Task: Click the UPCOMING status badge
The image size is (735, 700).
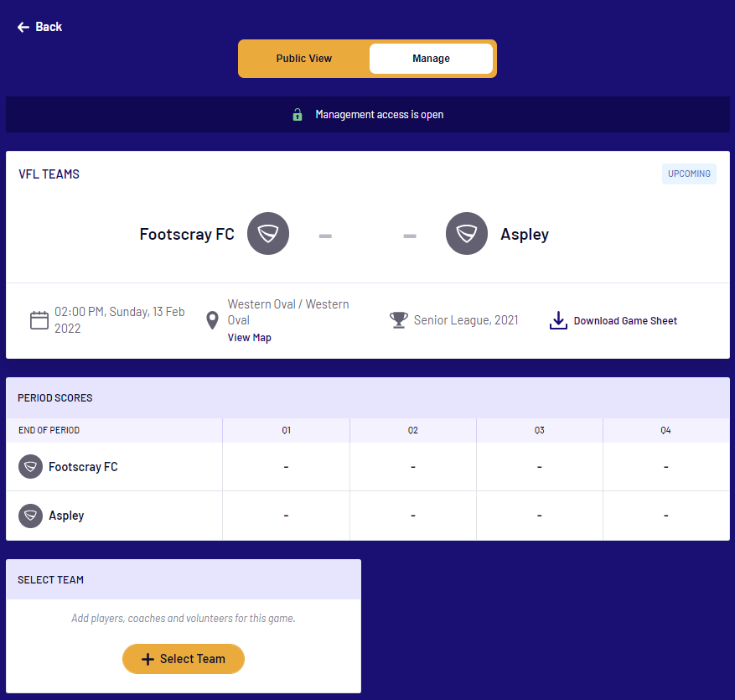Action: coord(689,174)
